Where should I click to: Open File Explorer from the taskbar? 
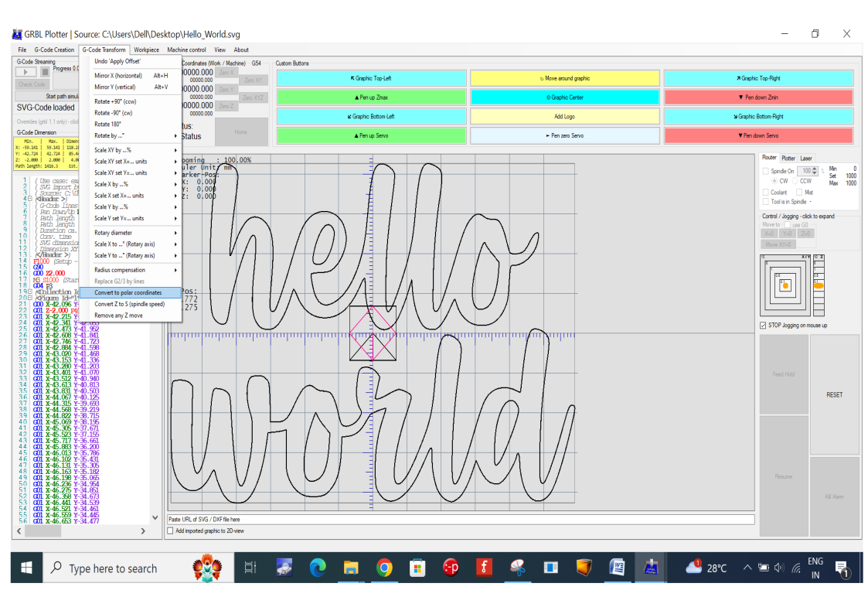click(x=351, y=568)
